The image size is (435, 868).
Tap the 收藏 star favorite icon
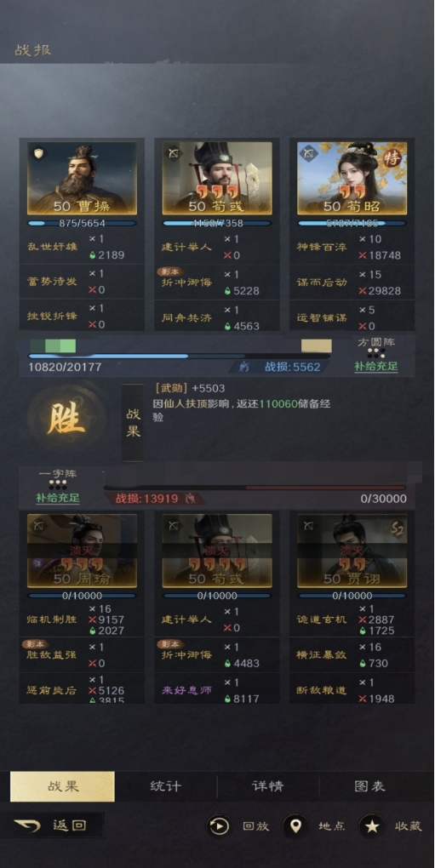[x=372, y=826]
